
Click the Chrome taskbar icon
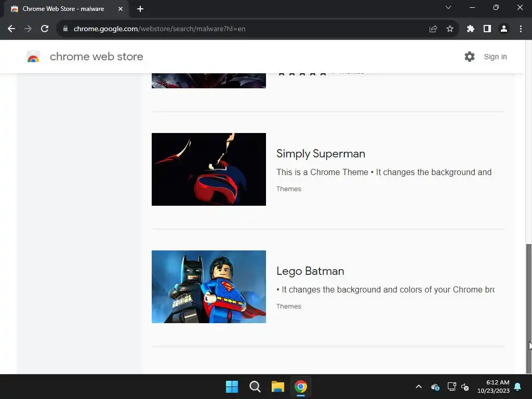point(301,387)
